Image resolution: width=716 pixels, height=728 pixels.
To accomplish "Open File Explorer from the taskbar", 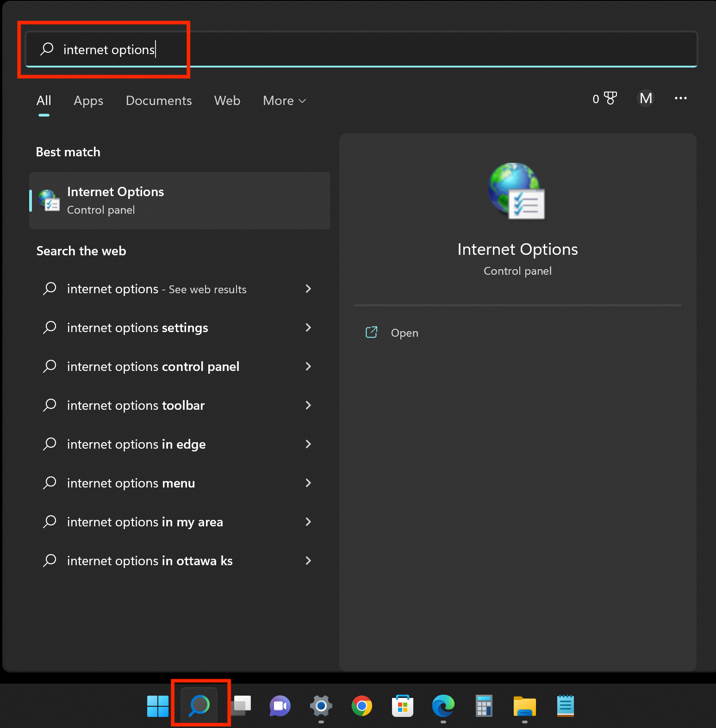I will [525, 706].
